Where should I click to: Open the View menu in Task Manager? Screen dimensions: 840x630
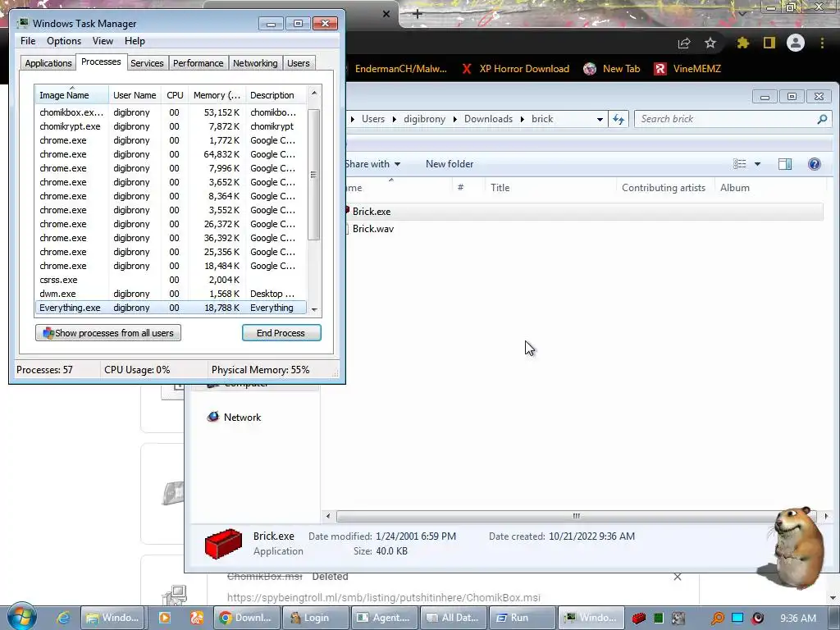point(103,41)
